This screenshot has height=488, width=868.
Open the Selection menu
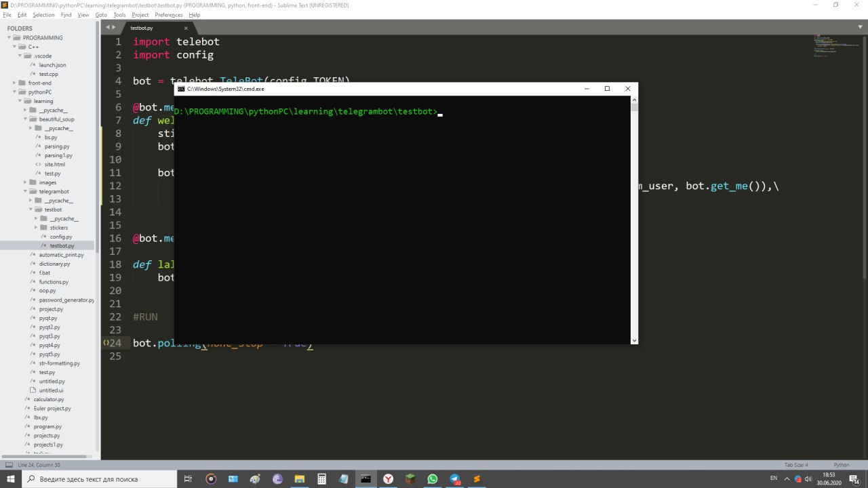pyautogui.click(x=43, y=14)
